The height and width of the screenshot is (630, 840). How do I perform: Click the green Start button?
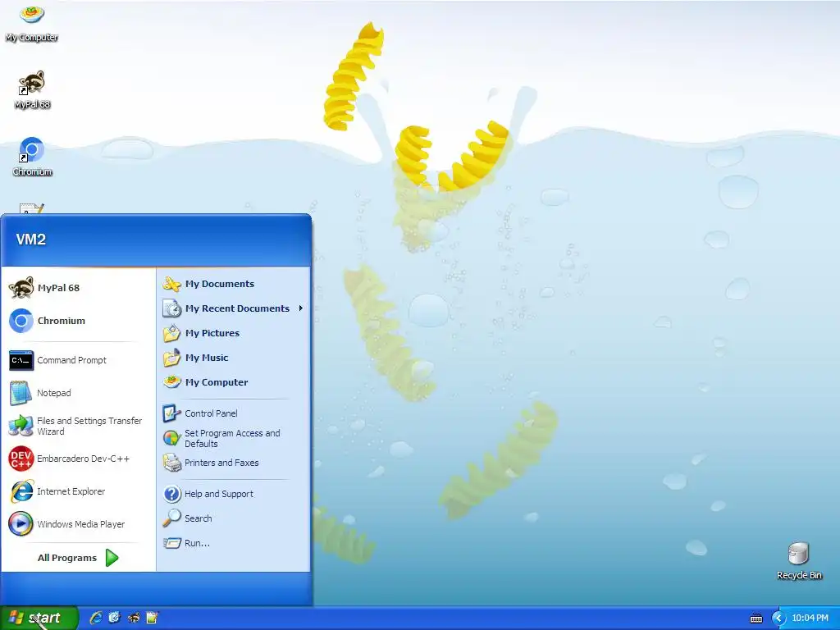pyautogui.click(x=39, y=618)
